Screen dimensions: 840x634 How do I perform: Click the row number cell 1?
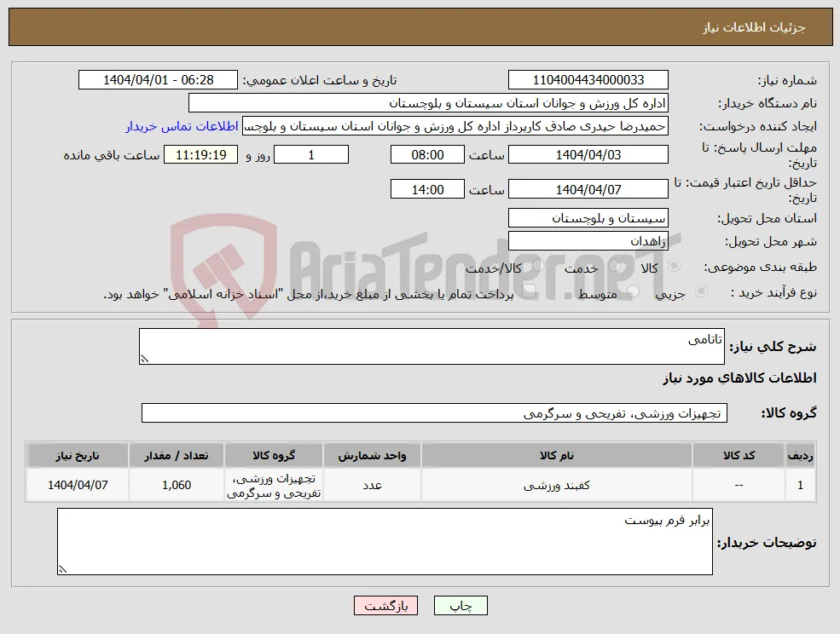[x=801, y=485]
